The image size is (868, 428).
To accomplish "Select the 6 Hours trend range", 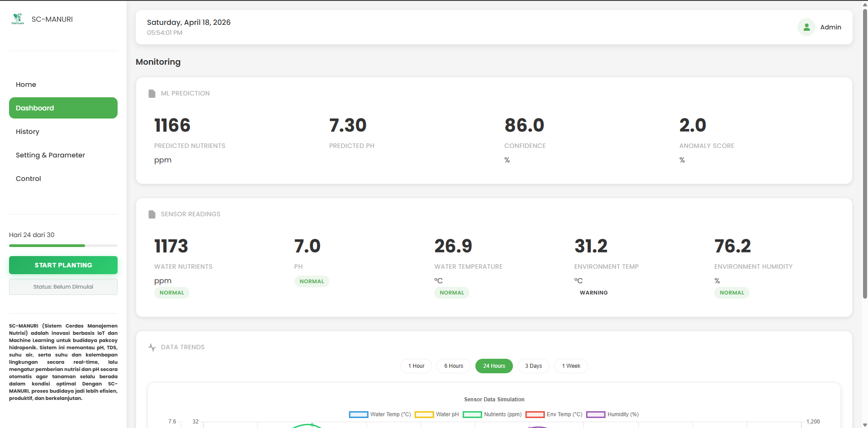I will (454, 366).
